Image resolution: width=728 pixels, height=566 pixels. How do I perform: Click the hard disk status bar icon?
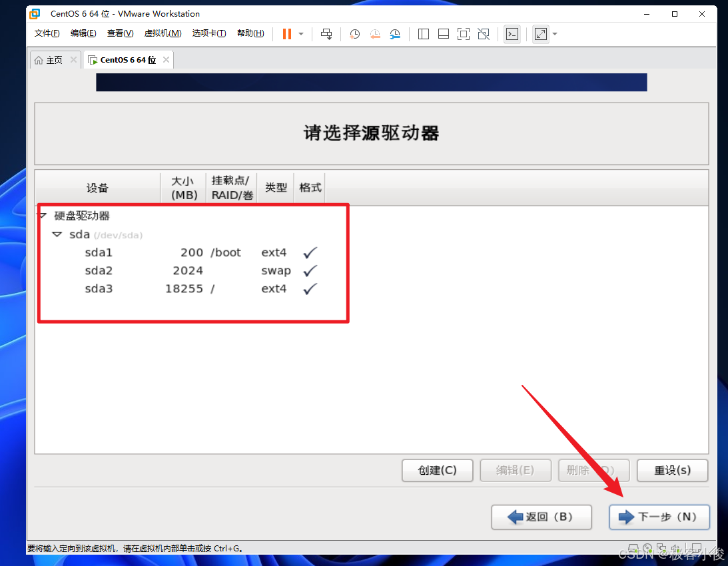coord(633,549)
